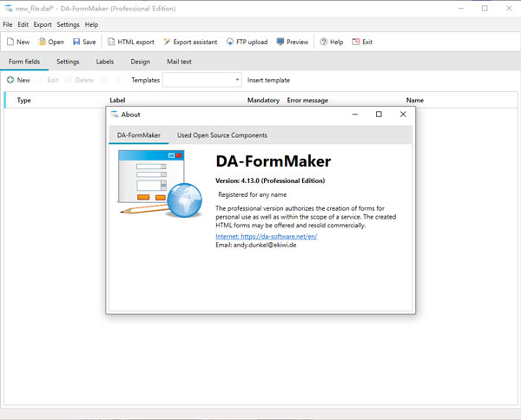Open a file using the Open button
The height and width of the screenshot is (420, 521).
pyautogui.click(x=51, y=42)
